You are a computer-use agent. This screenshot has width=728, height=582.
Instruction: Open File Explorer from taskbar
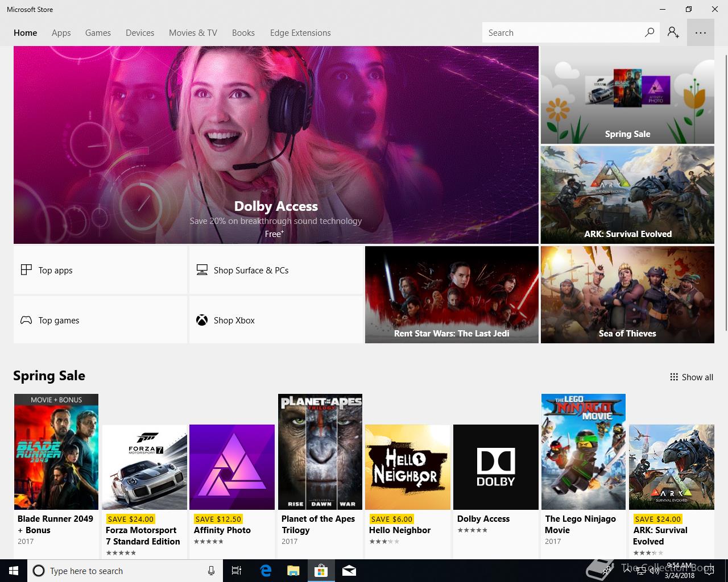coord(293,571)
